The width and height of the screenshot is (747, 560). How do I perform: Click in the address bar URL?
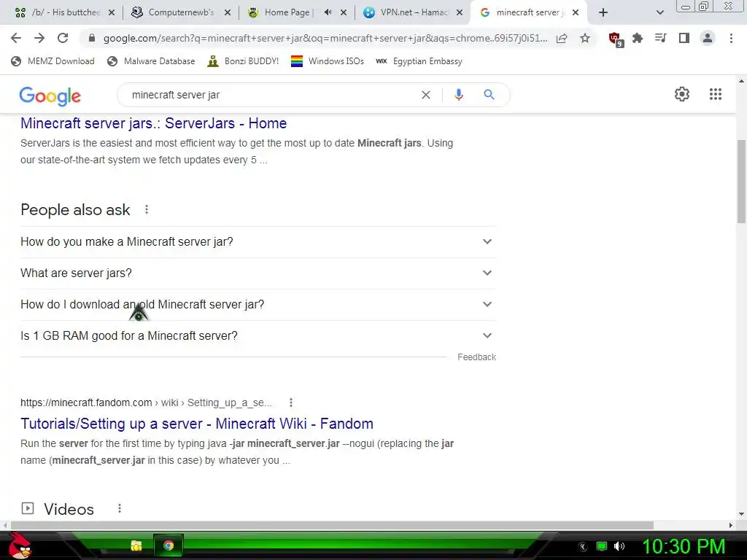[325, 38]
